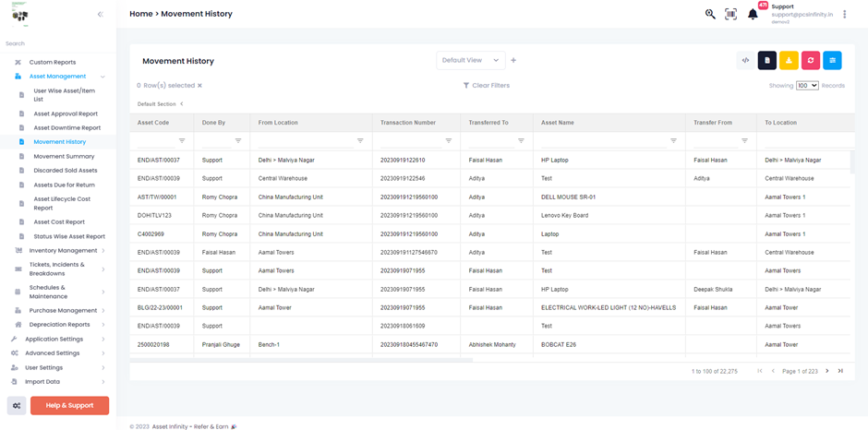The image size is (868, 430).
Task: Open the Transfer From column filter icon
Action: pos(745,140)
